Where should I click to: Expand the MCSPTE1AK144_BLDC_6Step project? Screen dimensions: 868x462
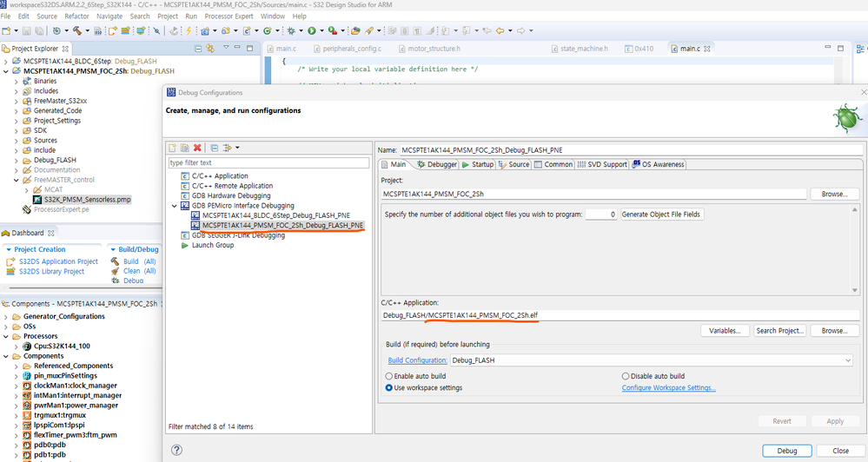6,62
